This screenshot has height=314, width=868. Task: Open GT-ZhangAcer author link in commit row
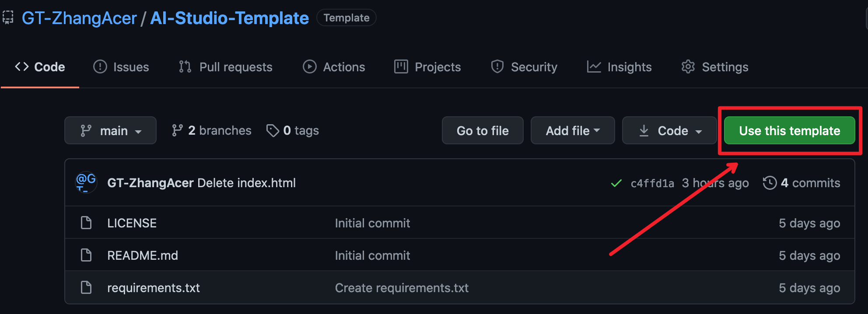click(x=150, y=183)
